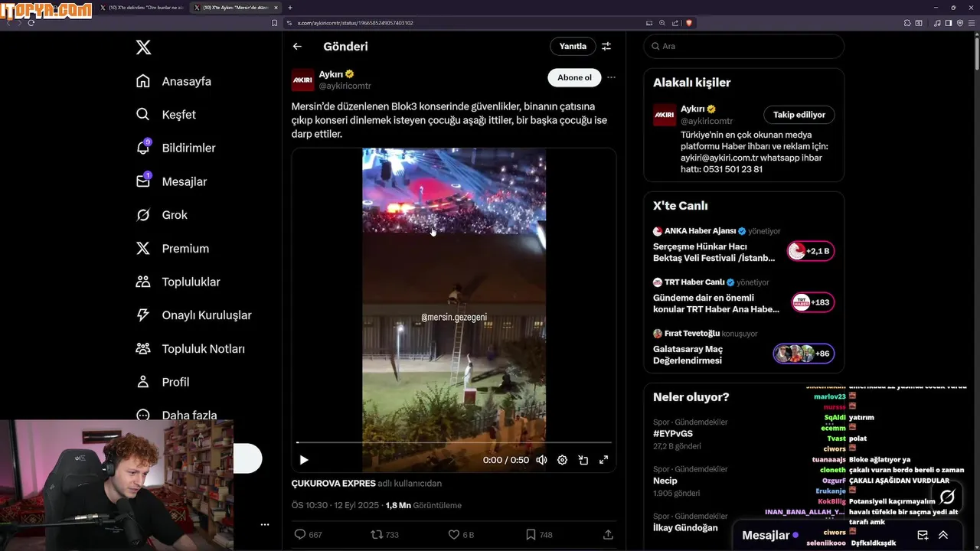Open Aykırı name in Alakalı kişiler
980x551 pixels.
coord(693,109)
